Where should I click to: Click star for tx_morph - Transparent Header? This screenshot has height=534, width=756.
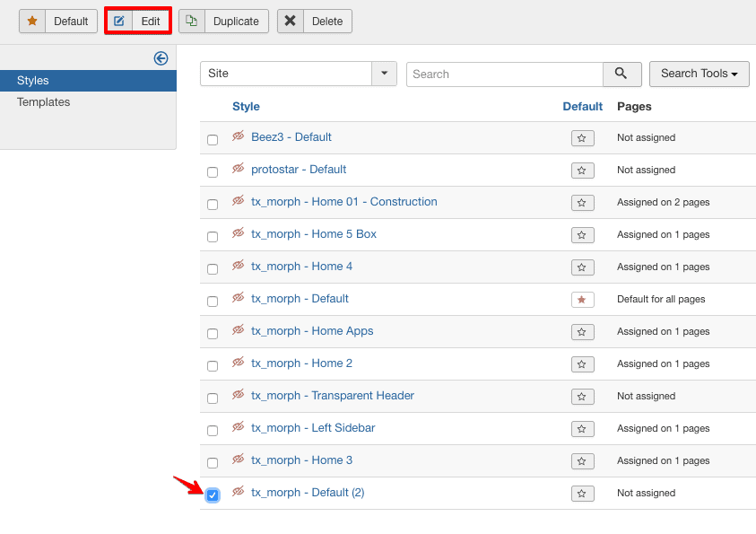(582, 397)
